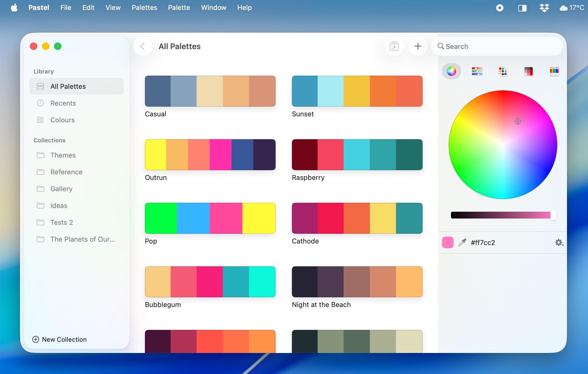
Task: Open the Themes collection
Action: 76,155
